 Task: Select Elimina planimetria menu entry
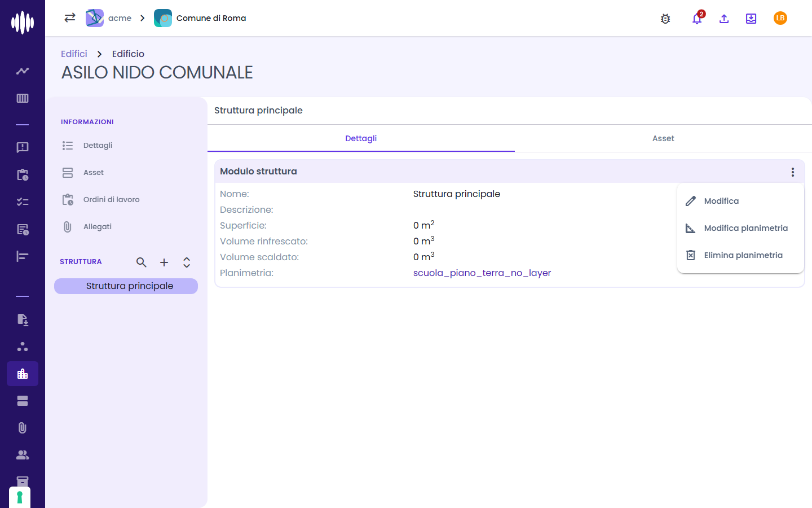coord(740,255)
